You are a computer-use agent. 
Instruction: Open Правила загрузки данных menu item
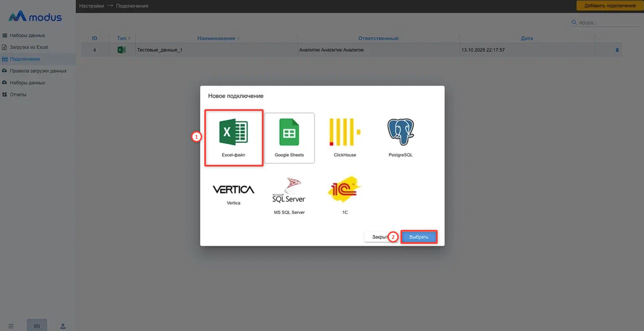point(38,71)
